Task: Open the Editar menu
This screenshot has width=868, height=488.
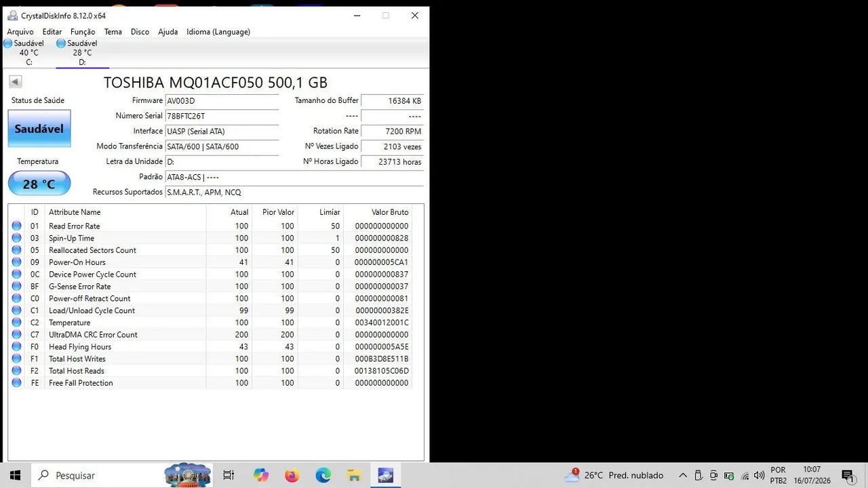Action: tap(52, 32)
